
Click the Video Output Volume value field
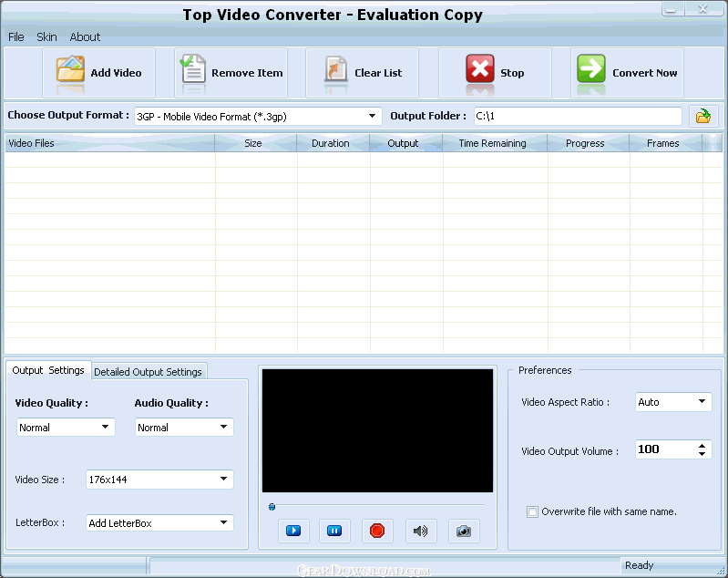coord(665,449)
